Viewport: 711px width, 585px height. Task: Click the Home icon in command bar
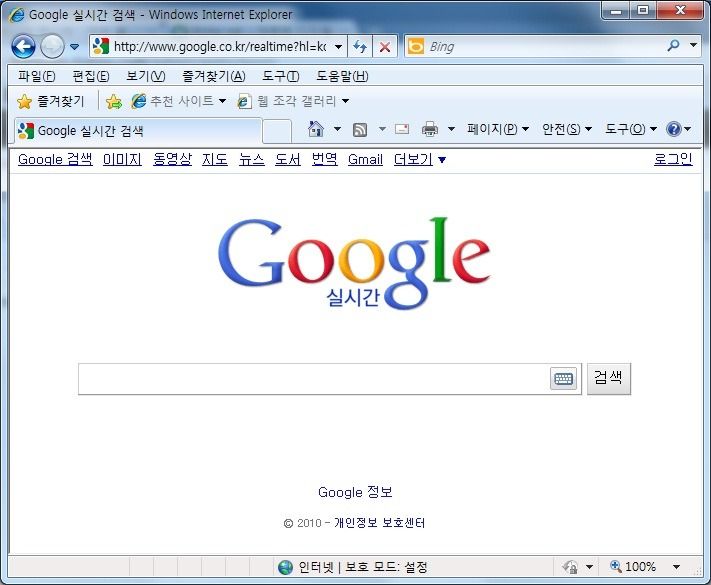click(316, 130)
